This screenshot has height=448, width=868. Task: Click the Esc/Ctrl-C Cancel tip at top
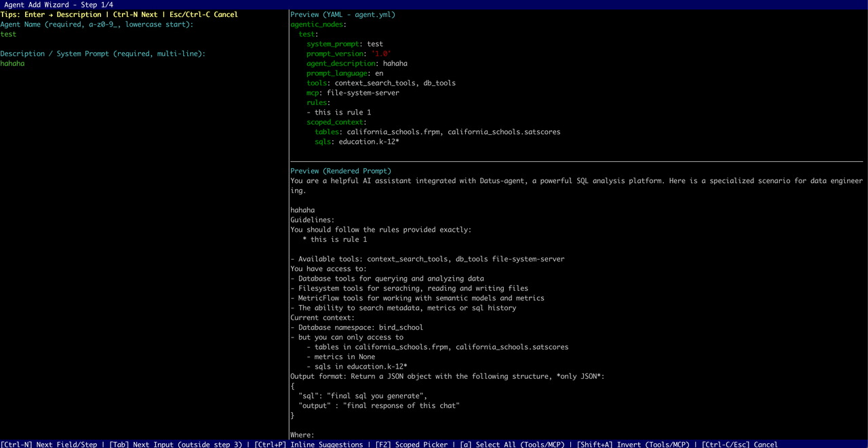point(205,14)
